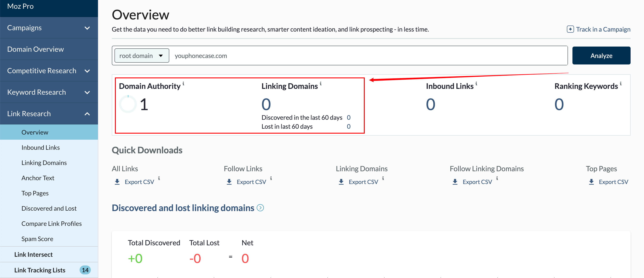Click info icon next to All Links export
Screen dimensions: 644x278
[159, 178]
